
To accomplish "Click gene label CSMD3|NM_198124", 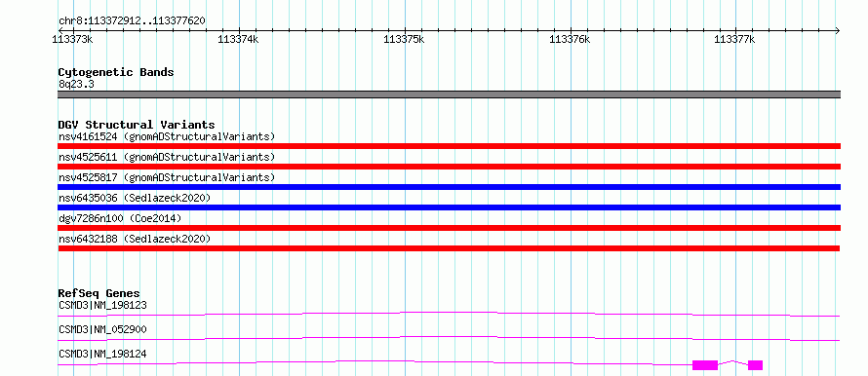I will point(102,354).
